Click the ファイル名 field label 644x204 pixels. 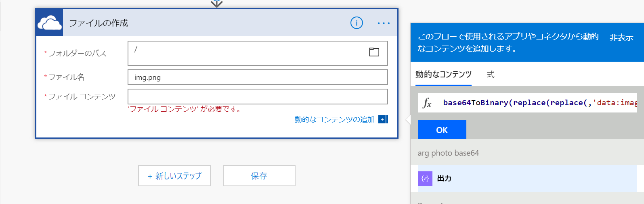click(x=67, y=77)
